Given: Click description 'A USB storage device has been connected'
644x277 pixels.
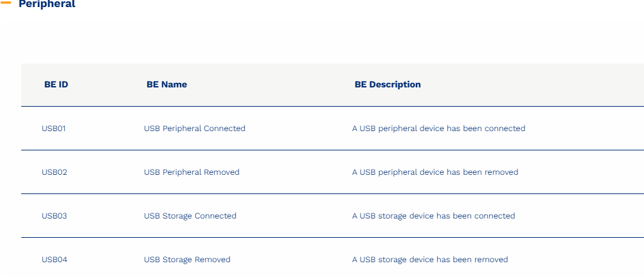Looking at the screenshot, I should [433, 216].
